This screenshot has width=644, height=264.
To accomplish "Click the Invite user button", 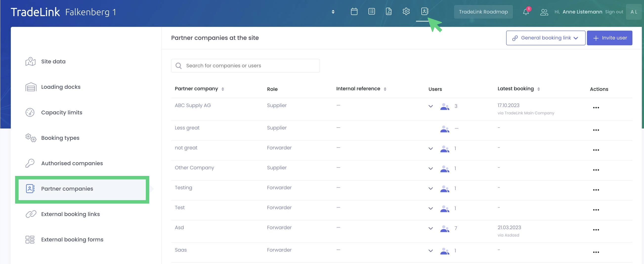I will tap(609, 38).
